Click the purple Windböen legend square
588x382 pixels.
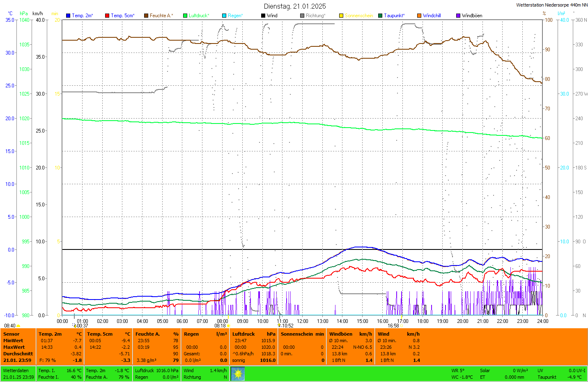tap(458, 16)
